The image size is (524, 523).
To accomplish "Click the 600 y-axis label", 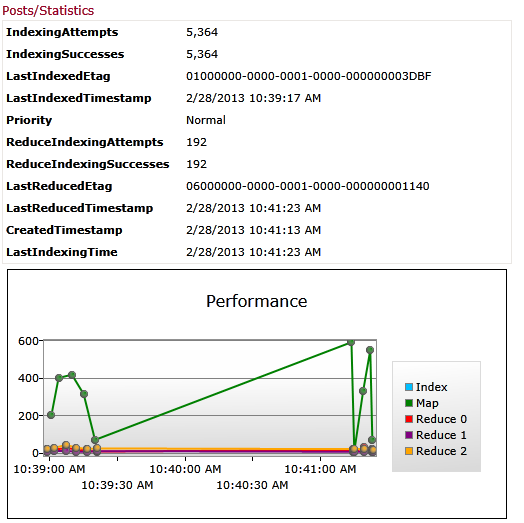I will [28, 341].
